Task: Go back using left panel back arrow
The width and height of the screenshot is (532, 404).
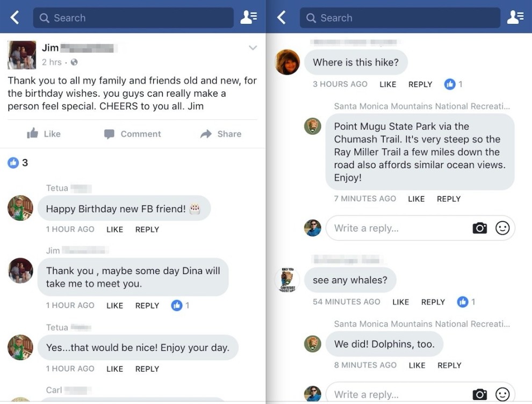Action: pos(15,18)
